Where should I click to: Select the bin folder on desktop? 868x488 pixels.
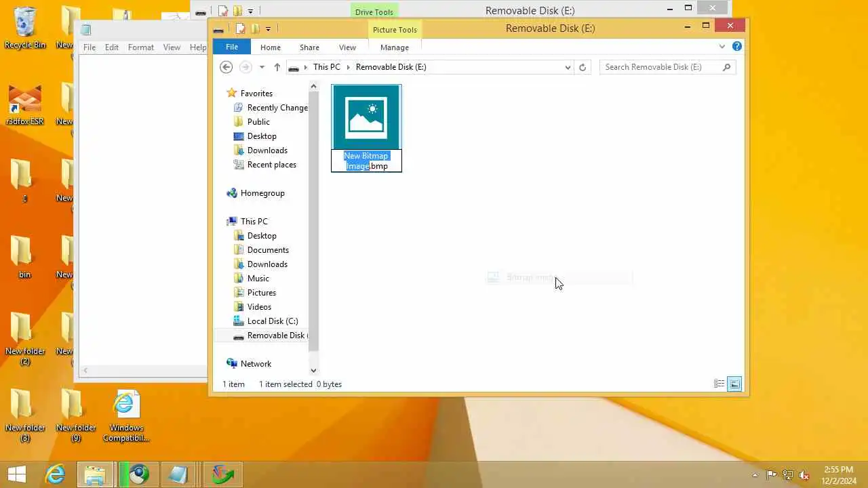[24, 256]
